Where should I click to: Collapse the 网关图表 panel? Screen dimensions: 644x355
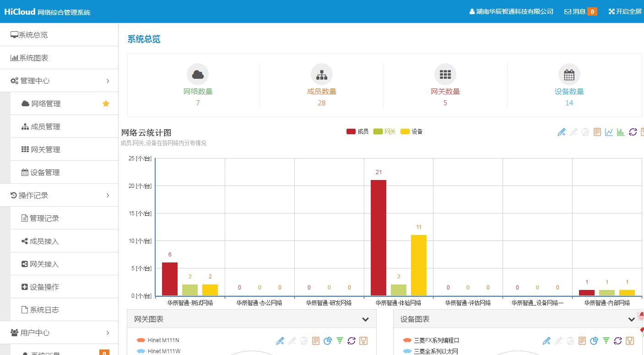point(365,319)
